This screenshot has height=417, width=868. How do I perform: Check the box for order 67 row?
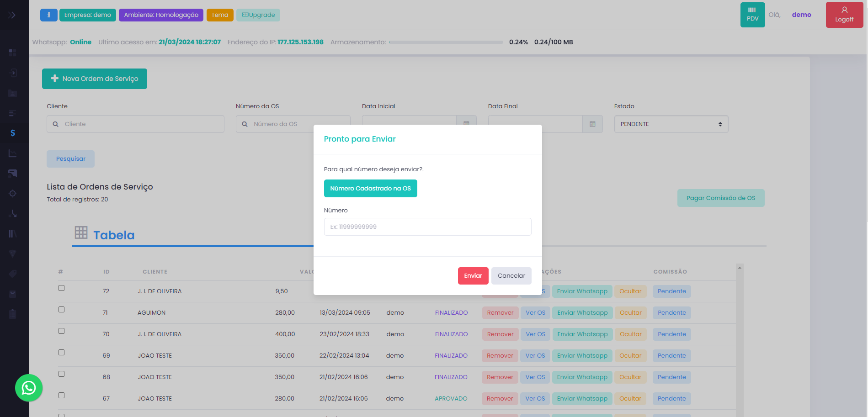click(x=62, y=396)
